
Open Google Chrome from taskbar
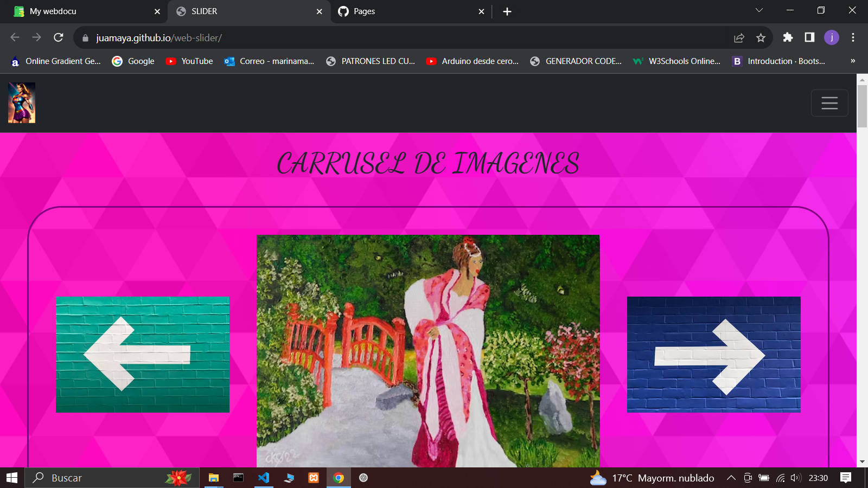[x=339, y=478]
